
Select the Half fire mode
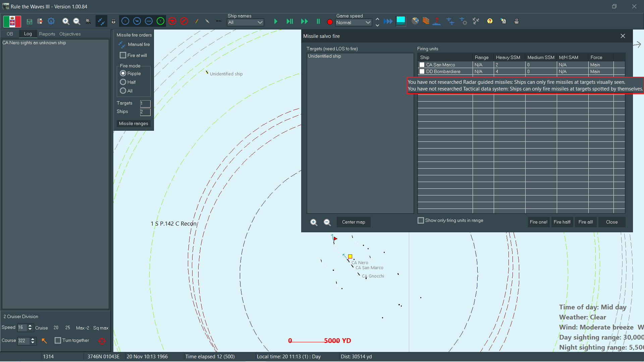click(x=123, y=82)
